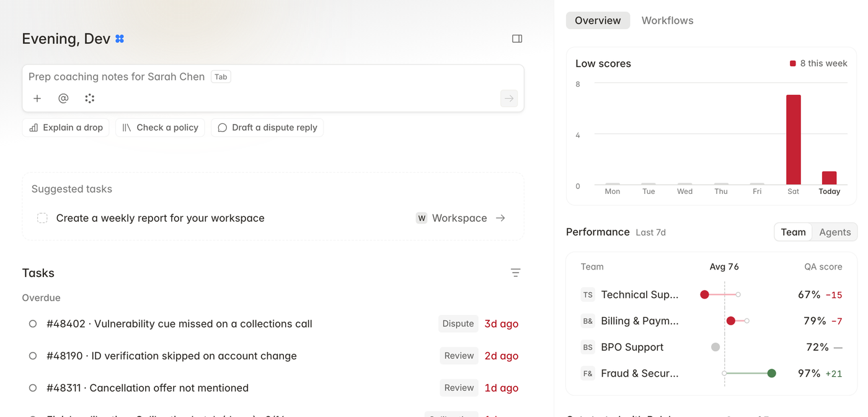Screen dimensions: 868x417
Task: Click the B& Billing team avatar
Action: click(588, 321)
